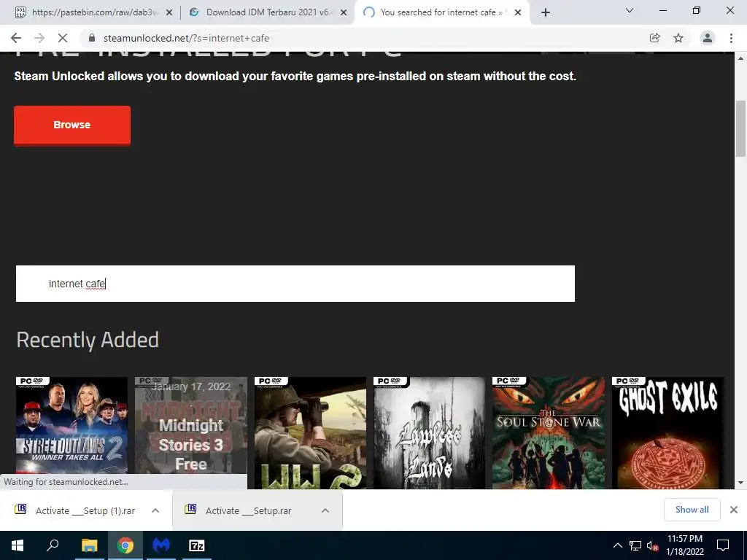
Task: Open the WW2 soldier game thumbnail
Action: pos(310,433)
